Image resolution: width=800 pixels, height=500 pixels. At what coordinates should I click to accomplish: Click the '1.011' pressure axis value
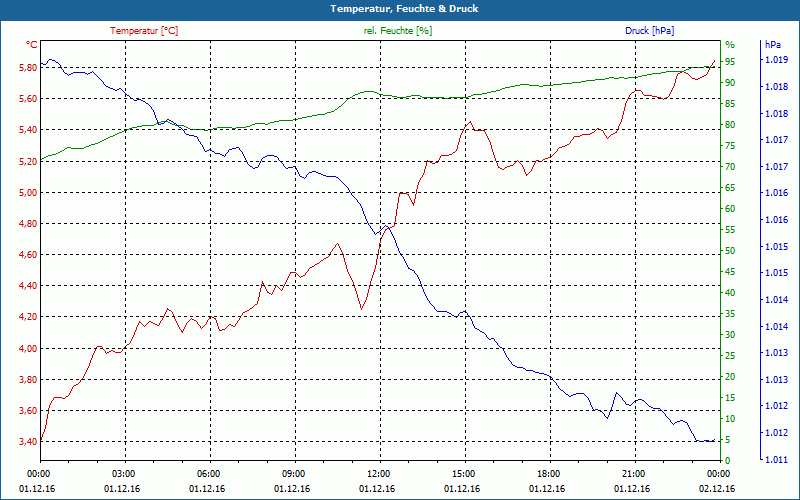776,460
